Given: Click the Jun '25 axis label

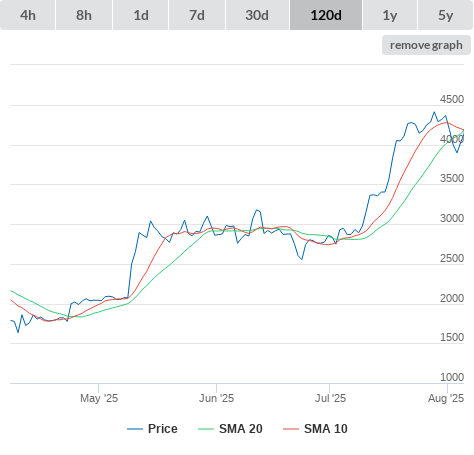Looking at the screenshot, I should click(216, 398).
